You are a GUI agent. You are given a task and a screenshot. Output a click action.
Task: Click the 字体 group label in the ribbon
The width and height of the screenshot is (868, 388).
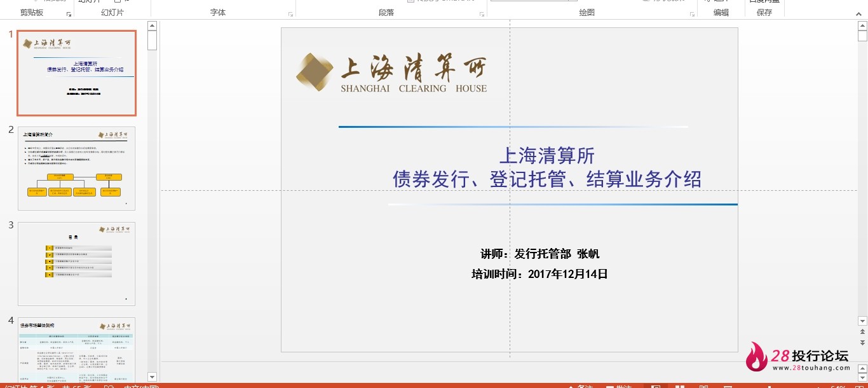coord(218,13)
